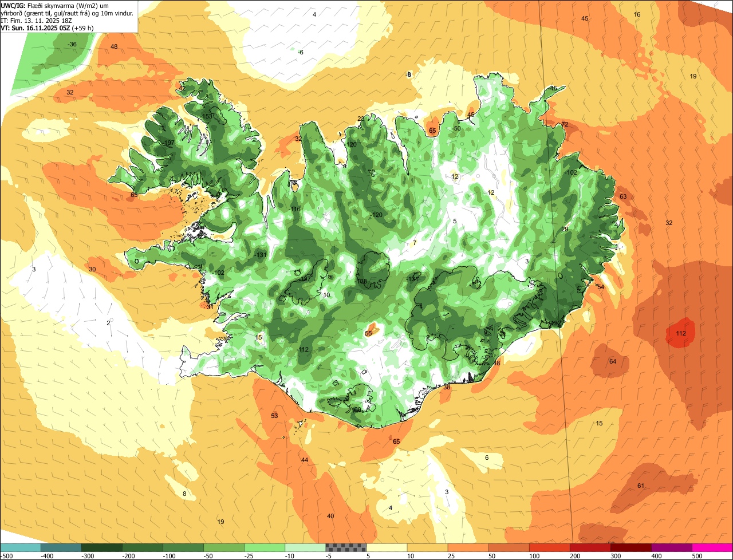Screen dimensions: 733x560
Task: Click the map value "53" off the southwest coast
Action: (x=274, y=416)
